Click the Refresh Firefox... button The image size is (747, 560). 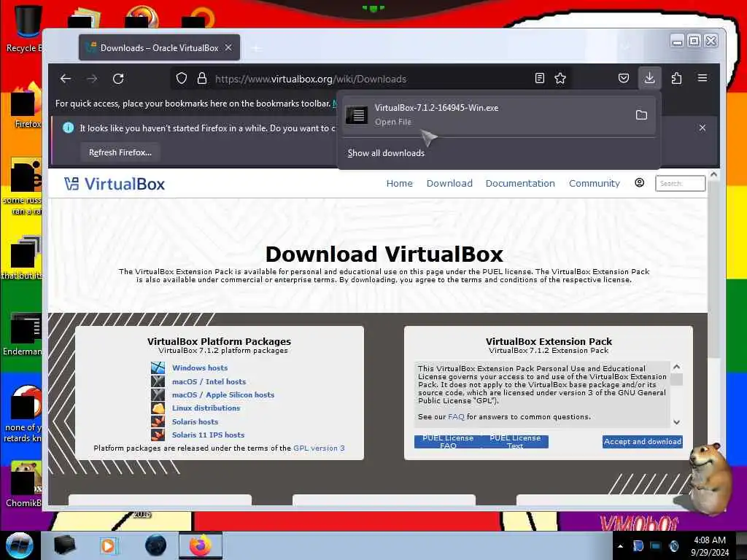[x=120, y=152]
